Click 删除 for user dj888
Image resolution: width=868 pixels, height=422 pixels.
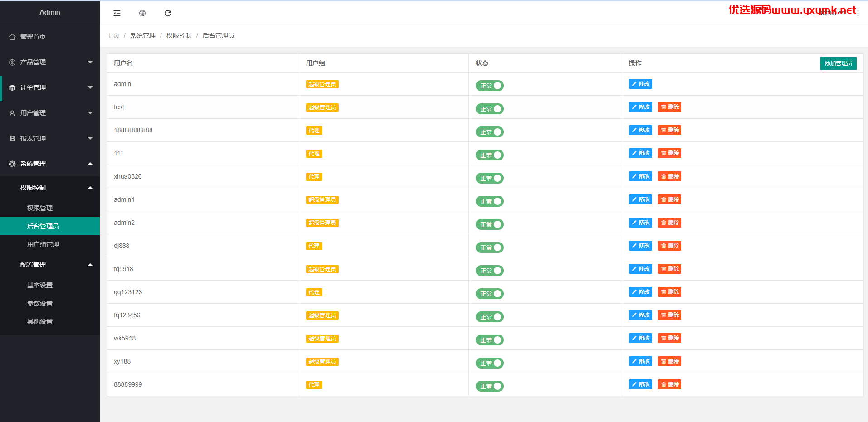(669, 246)
